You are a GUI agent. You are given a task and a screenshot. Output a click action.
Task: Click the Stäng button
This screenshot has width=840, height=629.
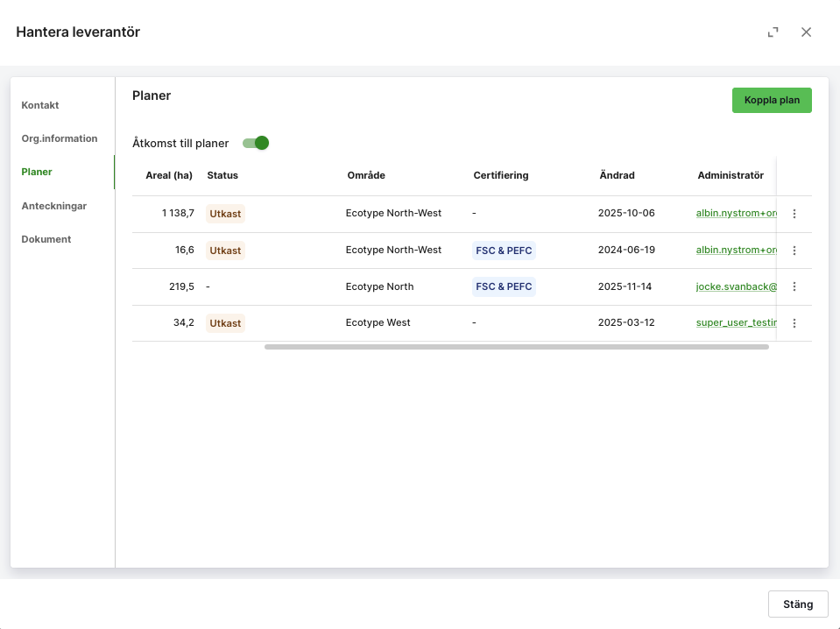pos(798,604)
